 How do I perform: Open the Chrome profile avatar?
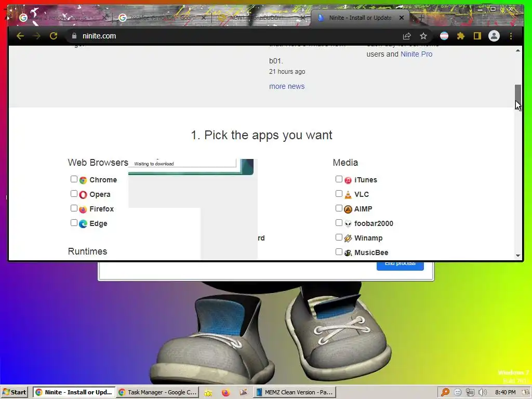point(494,36)
